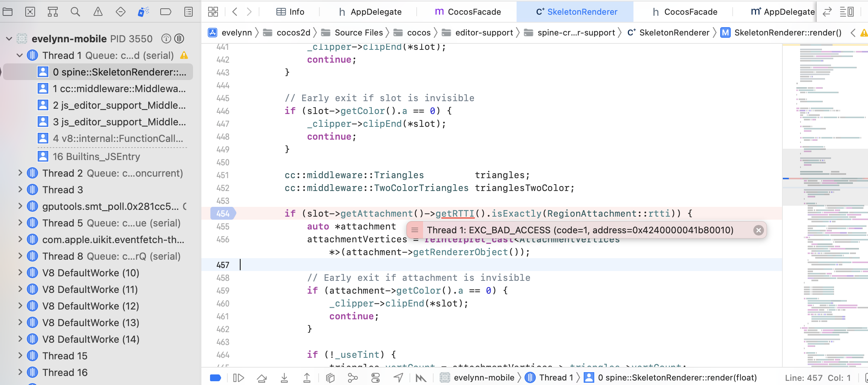Toggle the breakpoint on line 454
Image resolution: width=868 pixels, height=385 pixels.
pyautogui.click(x=223, y=214)
